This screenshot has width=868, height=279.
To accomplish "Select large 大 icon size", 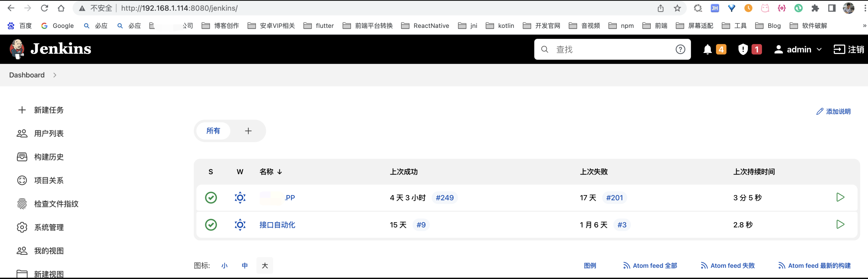I will pos(265,266).
